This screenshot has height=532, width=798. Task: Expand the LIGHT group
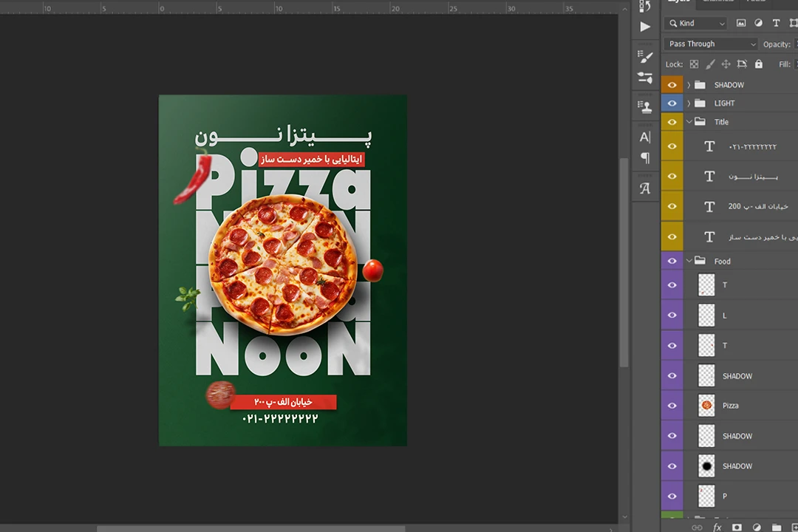pyautogui.click(x=689, y=103)
